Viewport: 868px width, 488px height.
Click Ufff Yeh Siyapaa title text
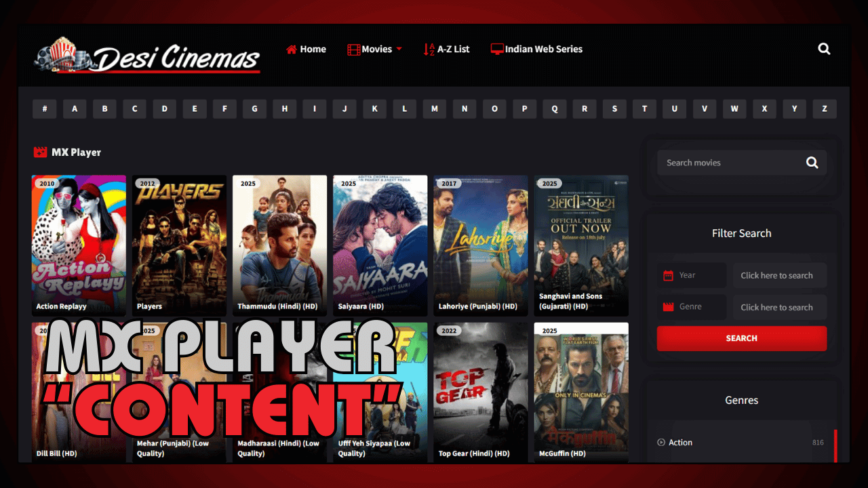tap(374, 449)
